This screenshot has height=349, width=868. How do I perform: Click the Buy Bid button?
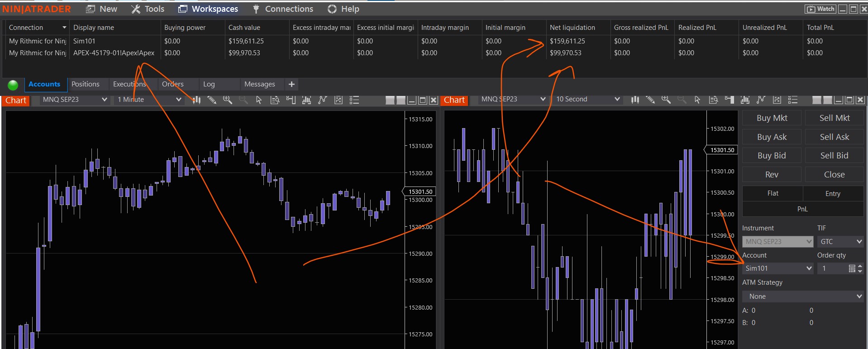pos(772,156)
